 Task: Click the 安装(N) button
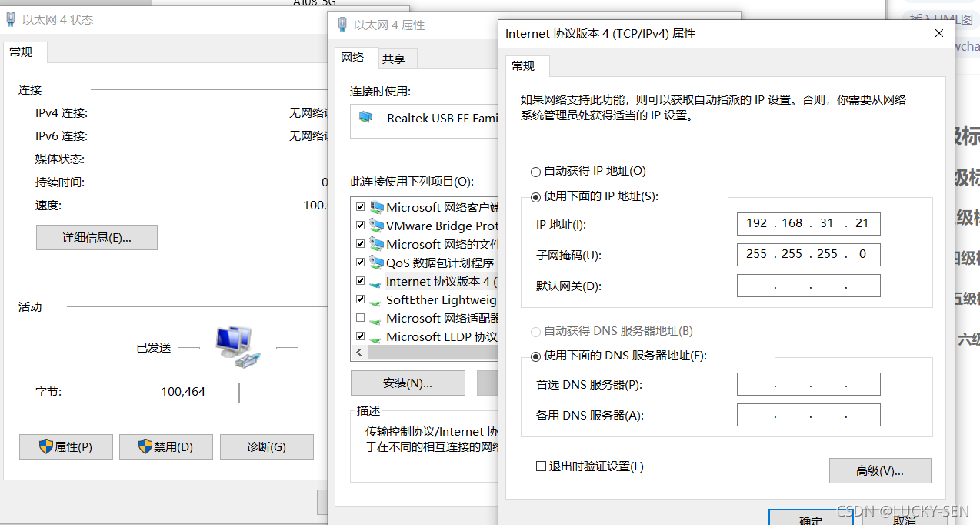tap(408, 383)
